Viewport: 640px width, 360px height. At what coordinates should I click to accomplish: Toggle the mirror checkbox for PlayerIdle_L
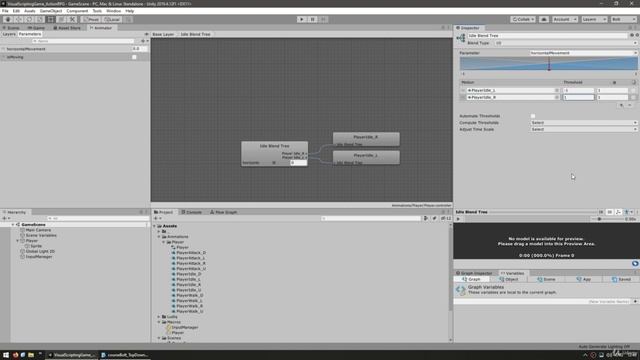click(x=633, y=90)
